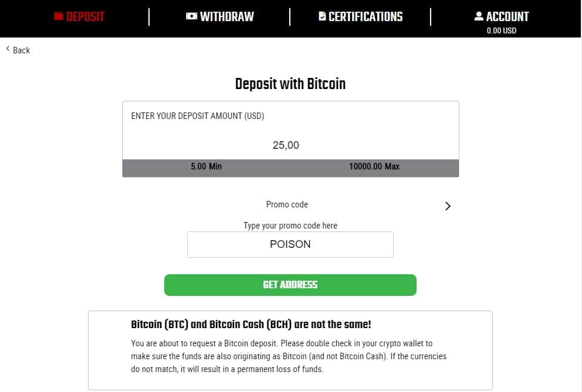Focus the deposit amount field showing 25,00
The image size is (582, 392).
[x=286, y=145]
